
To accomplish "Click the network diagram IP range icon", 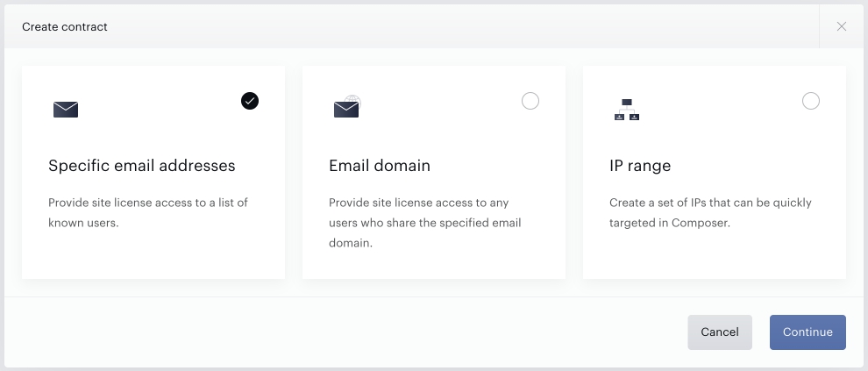I will (x=627, y=110).
